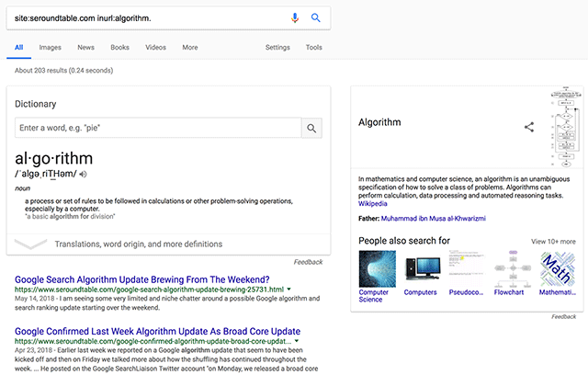The image size is (588, 375).
Task: Open Muhammad ibn Musa al-Khwarizmi link
Action: pos(433,218)
